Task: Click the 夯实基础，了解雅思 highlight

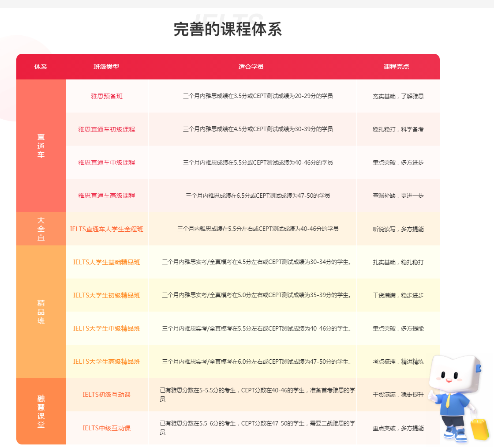Action: pyautogui.click(x=398, y=96)
